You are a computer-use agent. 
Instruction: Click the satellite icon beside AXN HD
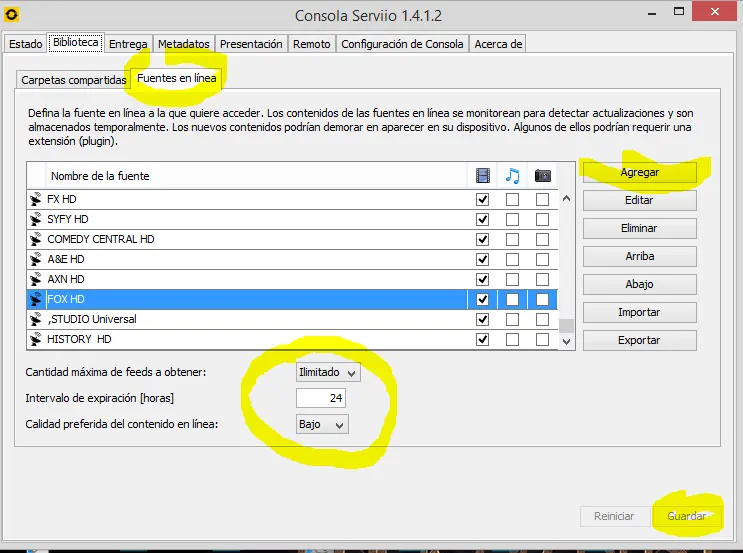[x=36, y=279]
